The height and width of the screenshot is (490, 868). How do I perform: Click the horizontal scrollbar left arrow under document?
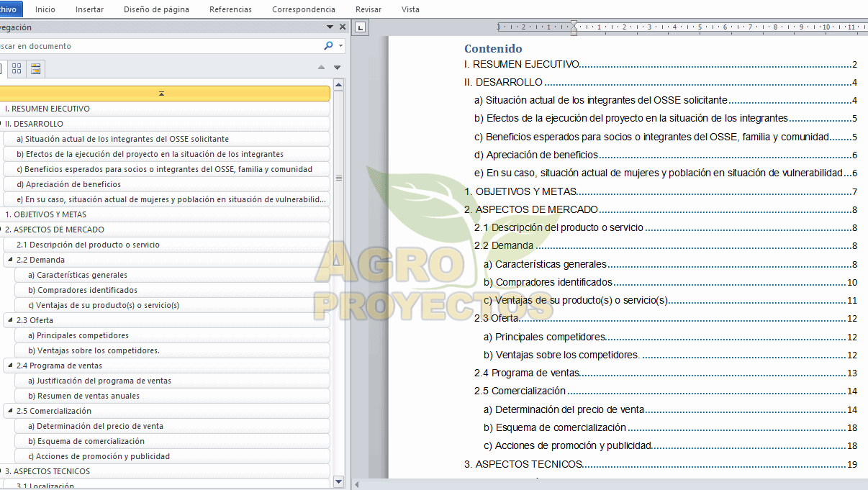(357, 484)
